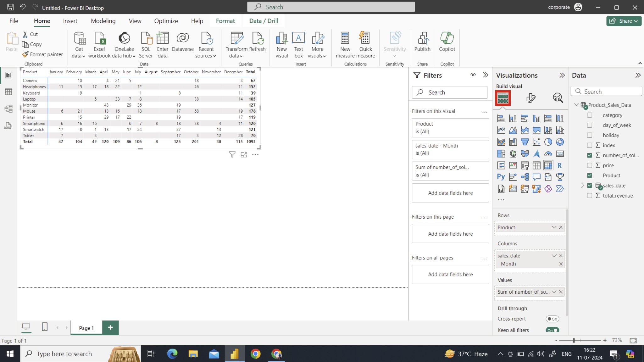
Task: Add a new page with the plus button
Action: [x=110, y=327]
